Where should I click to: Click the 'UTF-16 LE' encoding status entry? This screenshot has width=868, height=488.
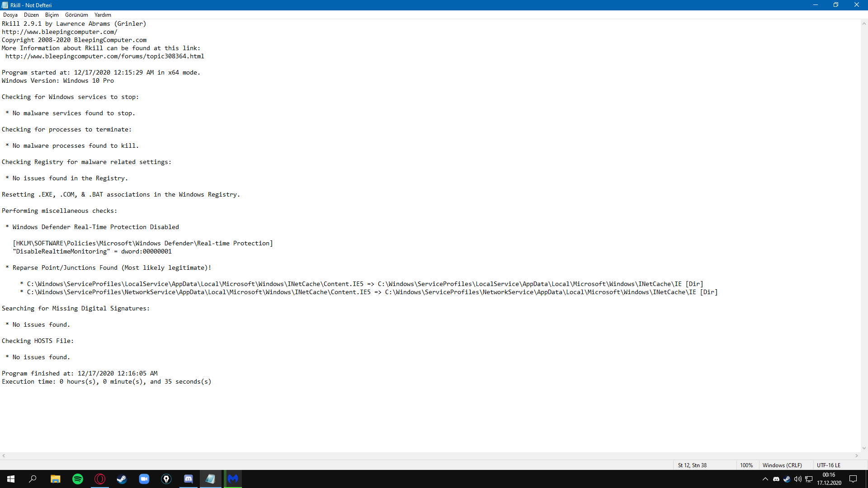click(829, 465)
